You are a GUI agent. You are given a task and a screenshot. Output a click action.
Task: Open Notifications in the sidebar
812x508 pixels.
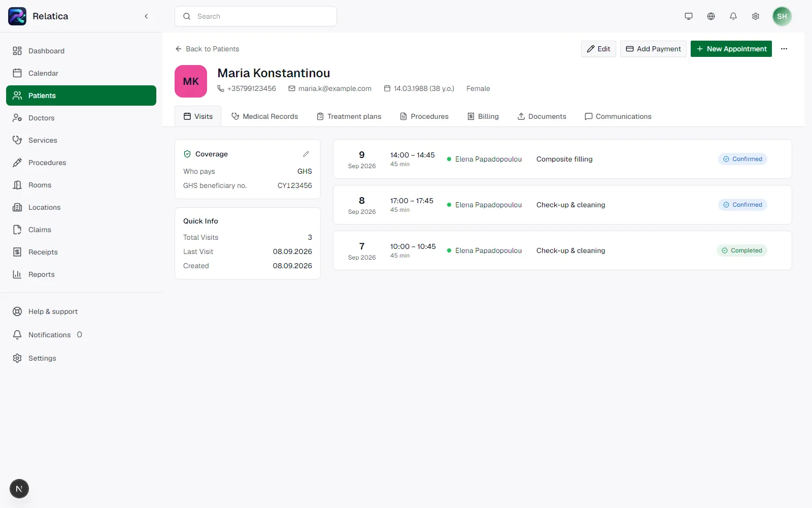click(81, 335)
